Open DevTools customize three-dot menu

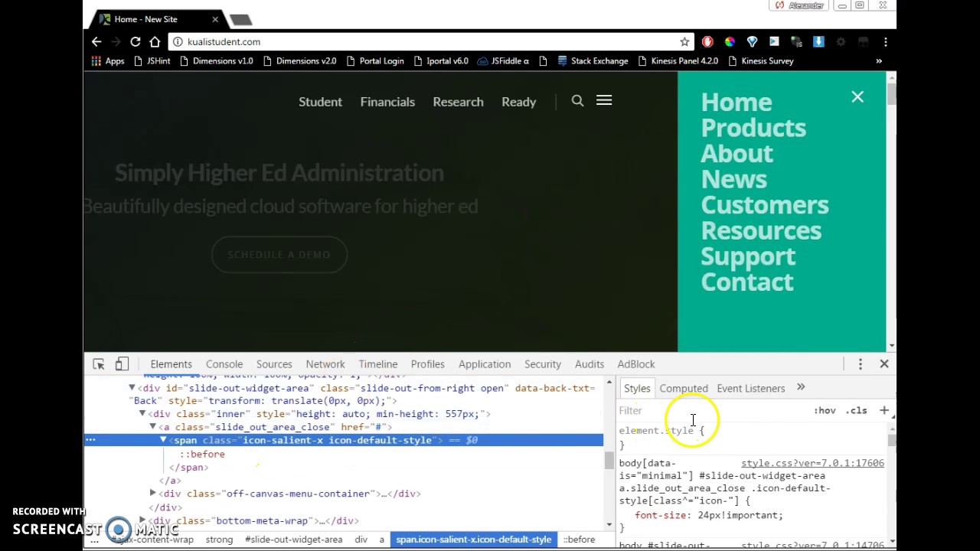click(x=860, y=364)
